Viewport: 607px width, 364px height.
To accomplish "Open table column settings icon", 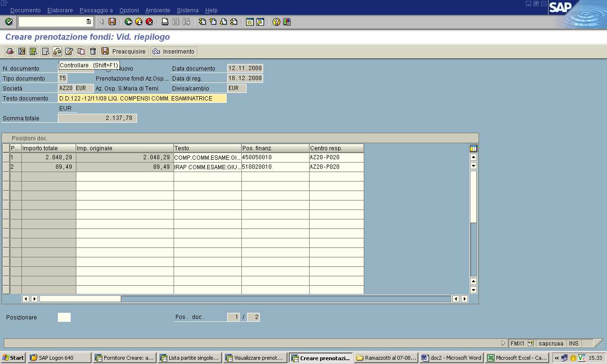I will coord(473,148).
